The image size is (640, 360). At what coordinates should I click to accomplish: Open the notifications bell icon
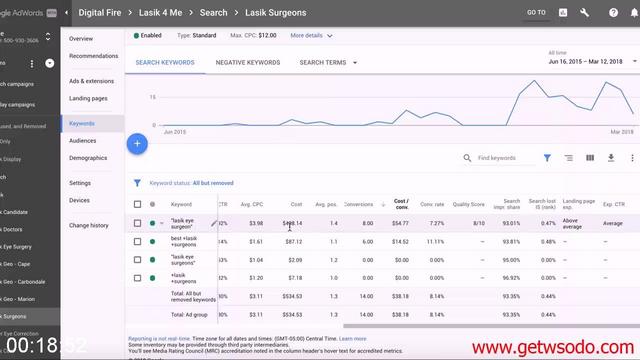(x=634, y=13)
